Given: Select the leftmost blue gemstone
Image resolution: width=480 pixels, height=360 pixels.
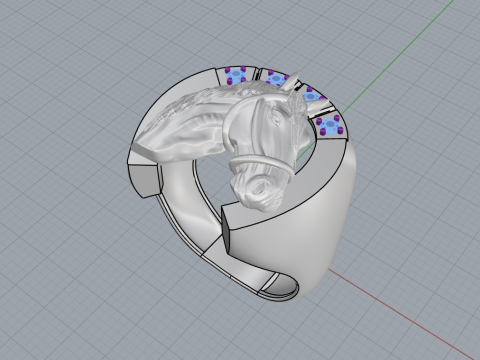Looking at the screenshot, I should coord(236,75).
